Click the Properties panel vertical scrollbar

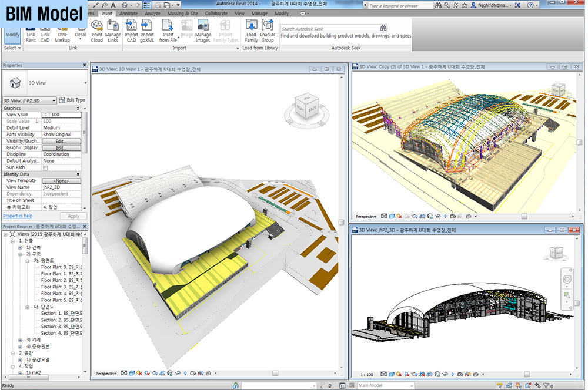85,132
